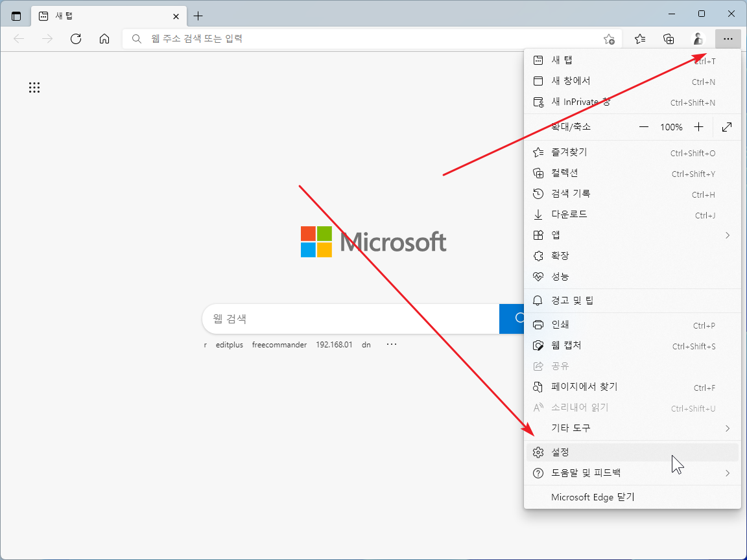Choose 웹 캡처 menu entry
Viewport: 747px width, 560px height.
632,345
